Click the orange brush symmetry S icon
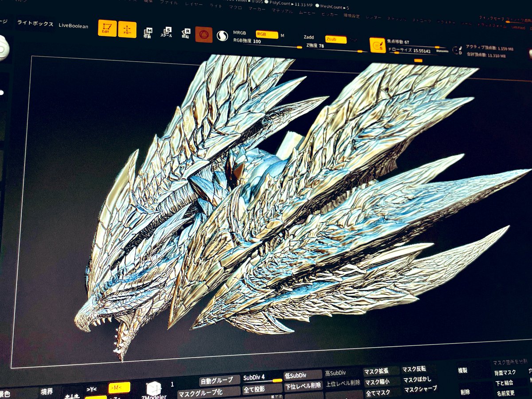This screenshot has width=532, height=399. point(378,45)
